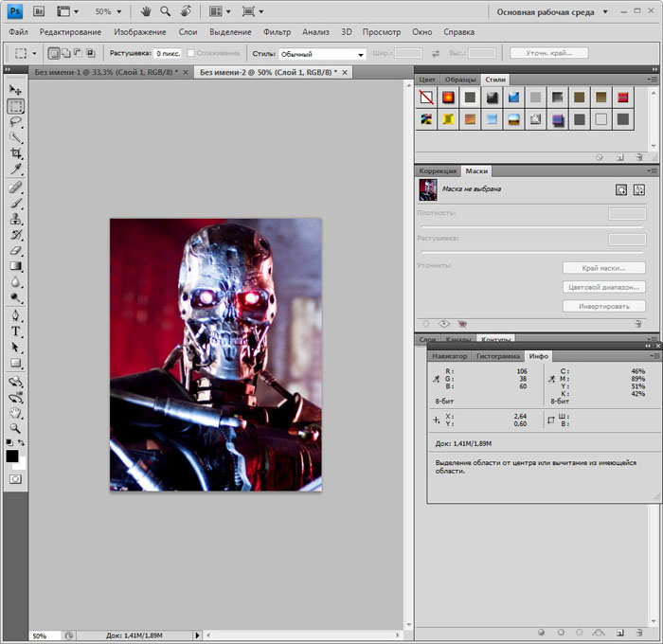Choose the Crop tool
Screen dimensions: 663x644
coord(15,153)
